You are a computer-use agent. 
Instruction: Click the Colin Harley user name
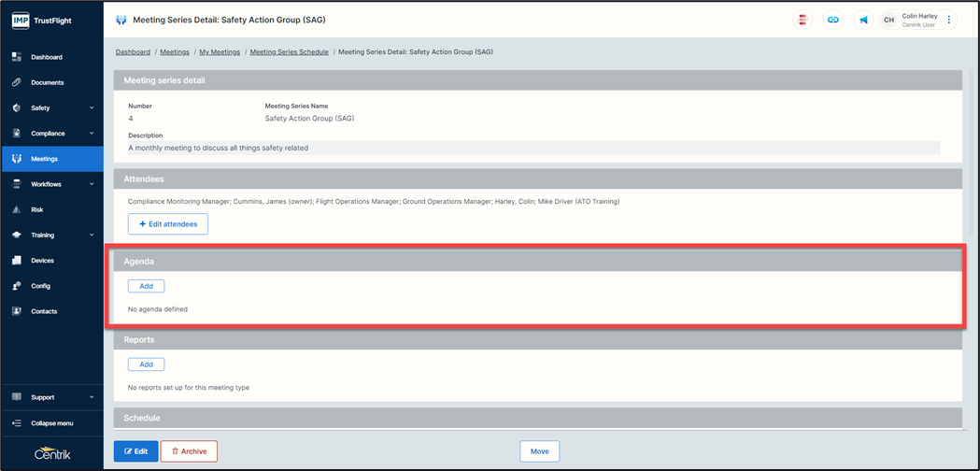click(919, 16)
